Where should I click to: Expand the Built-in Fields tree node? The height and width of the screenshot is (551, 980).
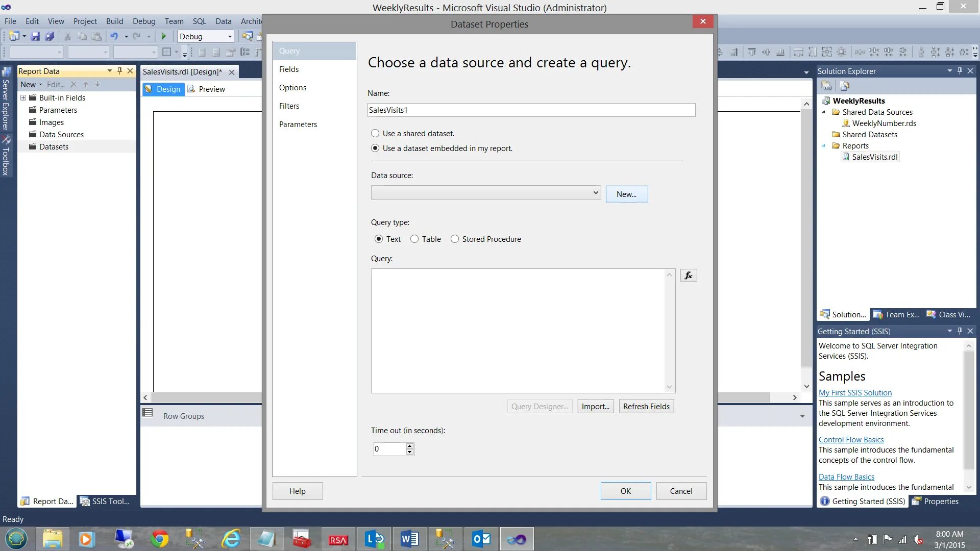click(23, 98)
